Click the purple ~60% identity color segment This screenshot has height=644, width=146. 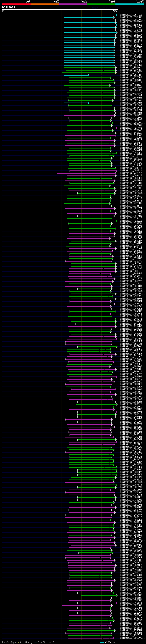pyautogui.click(x=73, y=4)
